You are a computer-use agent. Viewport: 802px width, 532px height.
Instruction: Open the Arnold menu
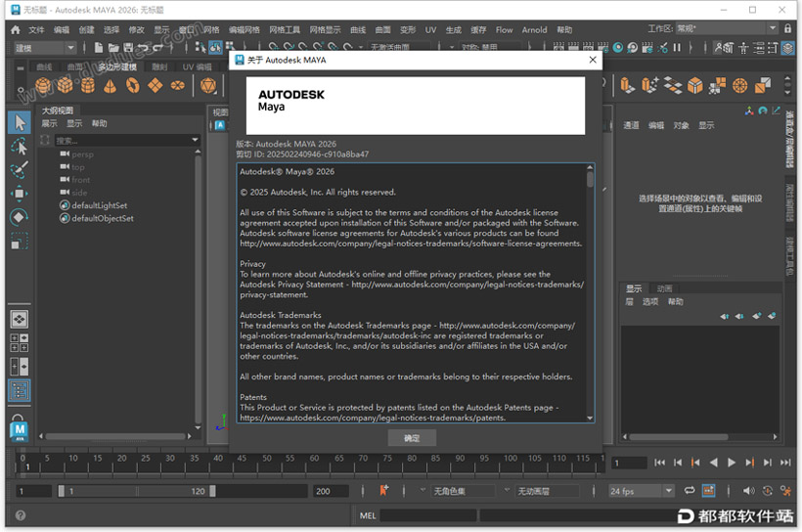coord(534,30)
